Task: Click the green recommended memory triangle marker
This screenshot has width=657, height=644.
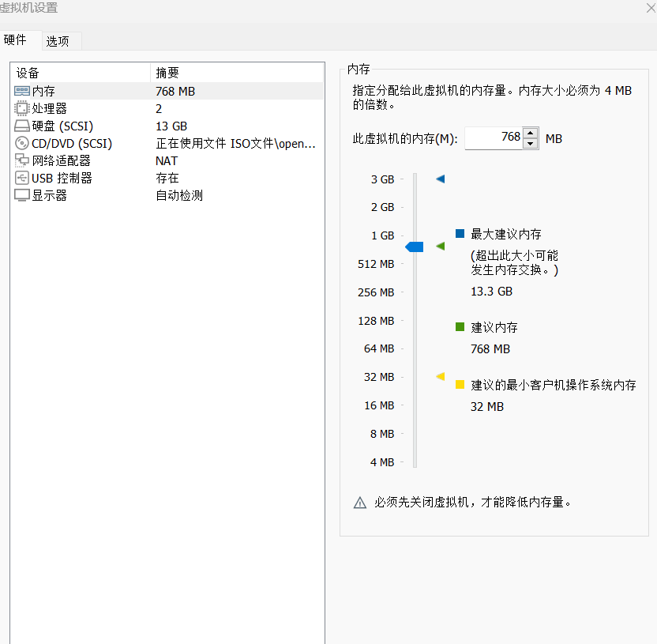Action: click(x=441, y=247)
